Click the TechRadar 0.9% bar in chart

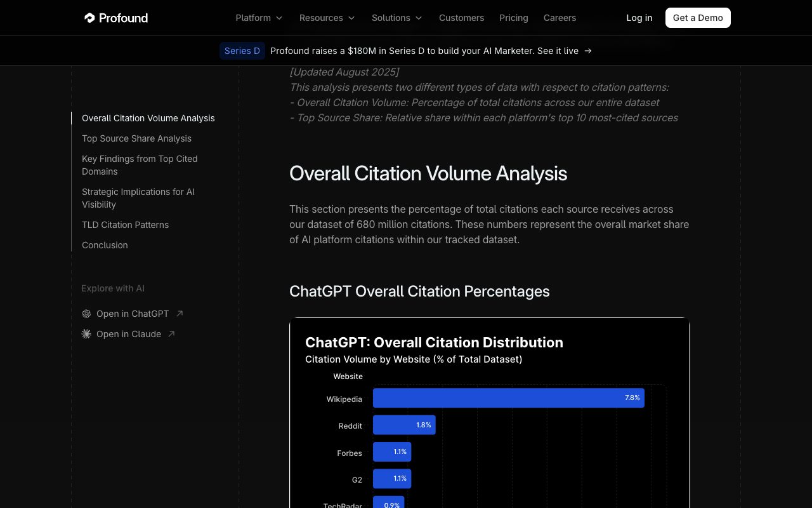pos(388,502)
